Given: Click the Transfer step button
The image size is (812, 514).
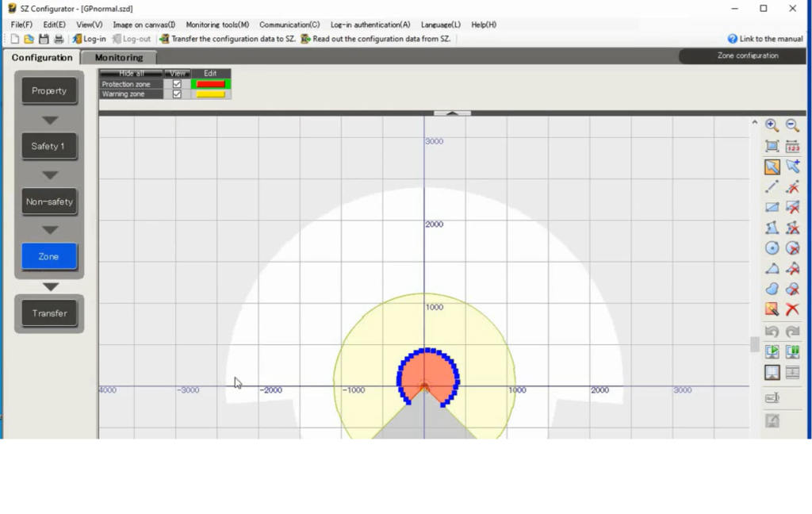Looking at the screenshot, I should (49, 313).
